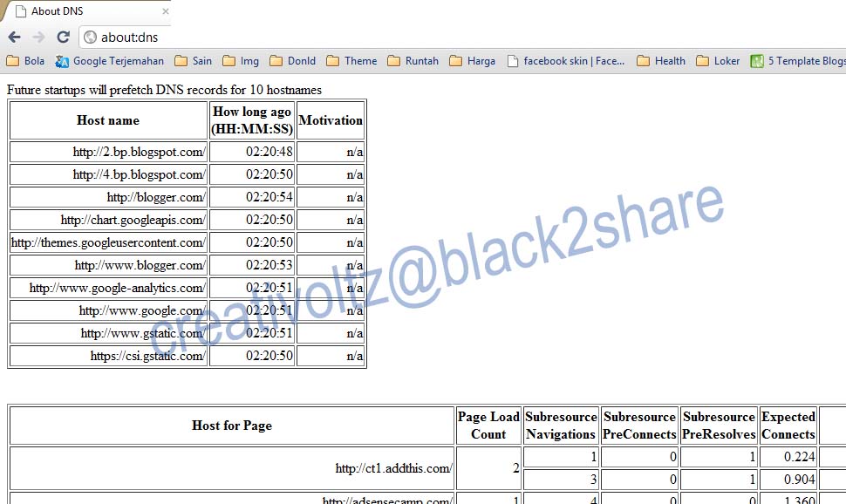Image resolution: width=846 pixels, height=504 pixels.
Task: Click http://4.bp.blogspot.com/ host cell
Action: pyautogui.click(x=108, y=174)
